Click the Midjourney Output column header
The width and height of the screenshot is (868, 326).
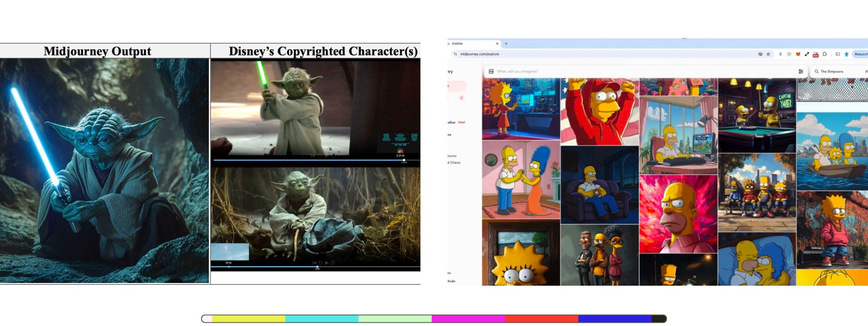(97, 51)
